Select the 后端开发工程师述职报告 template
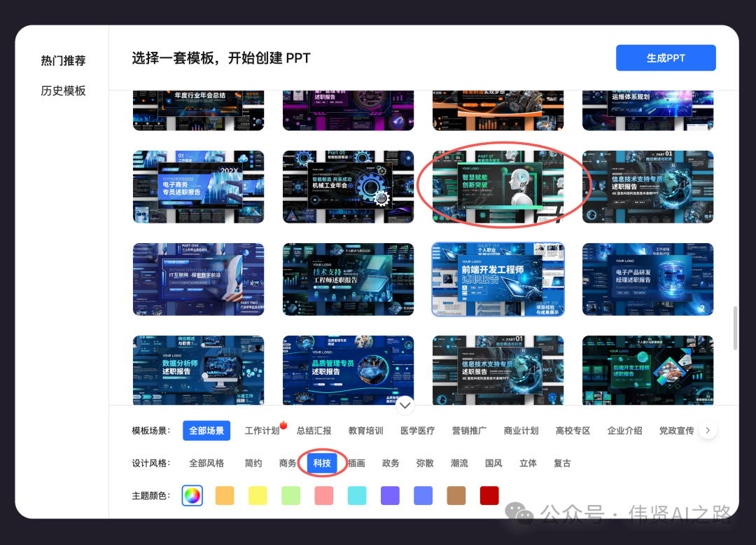Viewport: 756px width, 545px height. pyautogui.click(x=648, y=370)
